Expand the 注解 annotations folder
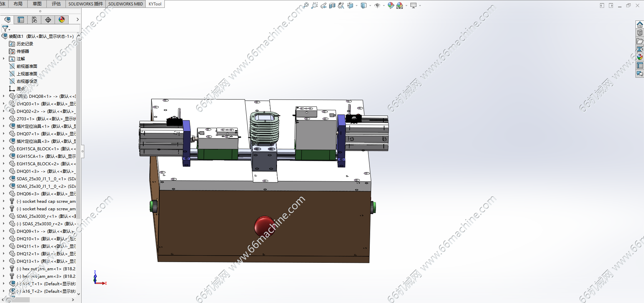644x303 pixels. click(4, 59)
